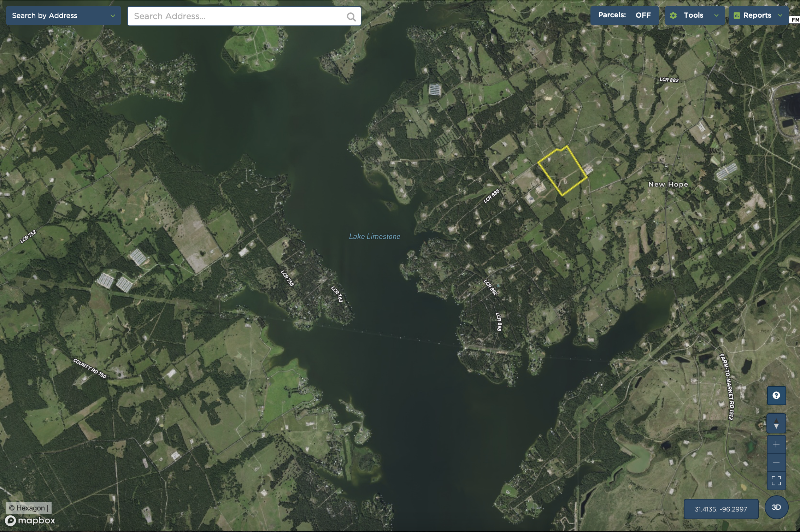This screenshot has height=532, width=800.
Task: Reset map bearing with compass button
Action: click(776, 423)
